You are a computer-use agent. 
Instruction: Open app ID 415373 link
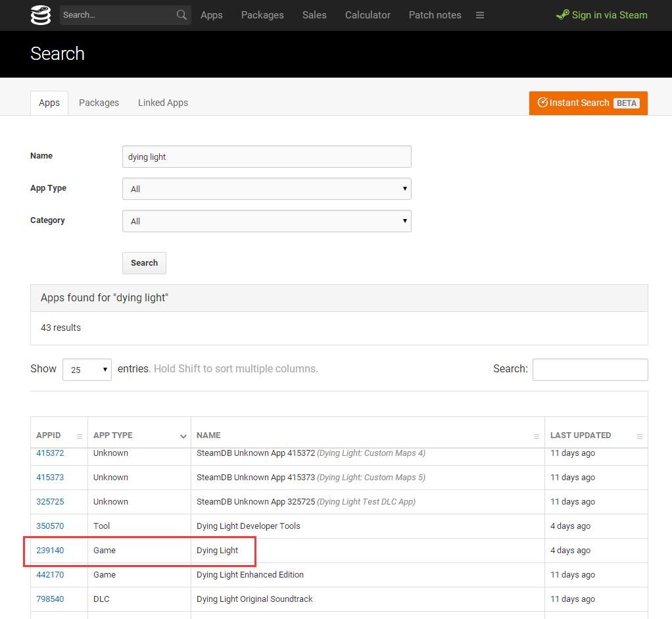(x=50, y=478)
